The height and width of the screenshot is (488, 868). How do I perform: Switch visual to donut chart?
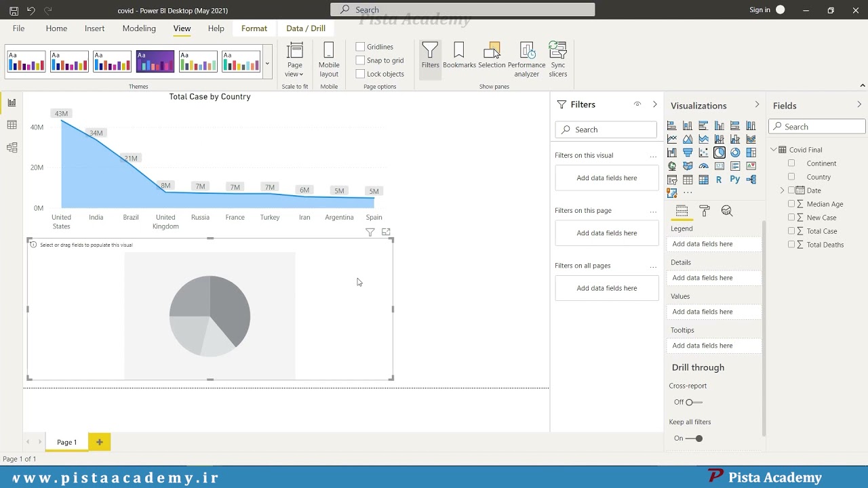coord(735,152)
